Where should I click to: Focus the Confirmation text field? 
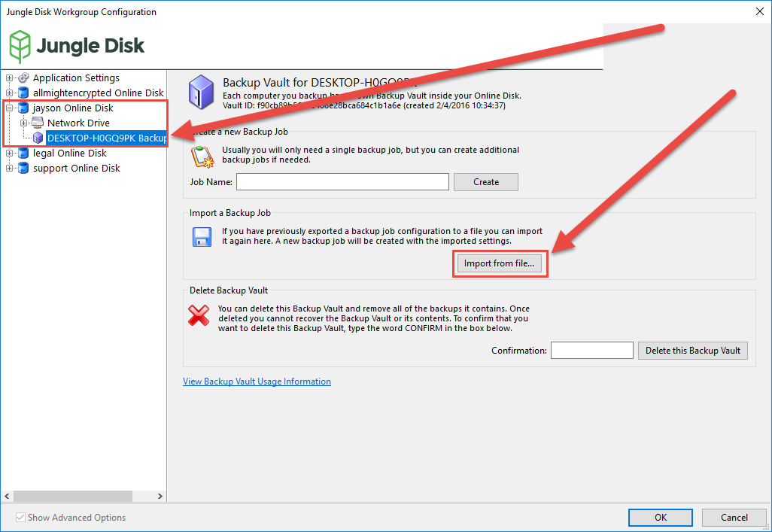point(592,350)
